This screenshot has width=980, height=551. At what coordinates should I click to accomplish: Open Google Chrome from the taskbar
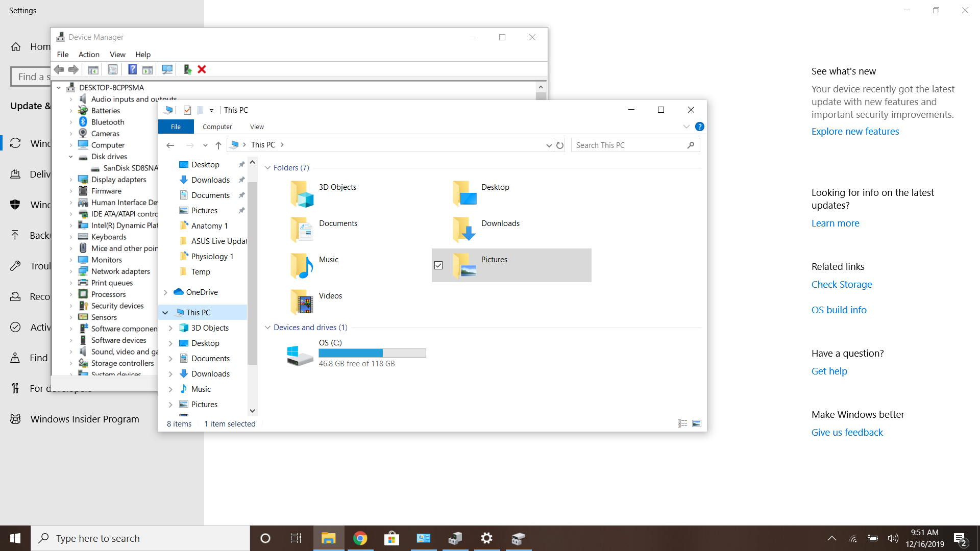(360, 538)
